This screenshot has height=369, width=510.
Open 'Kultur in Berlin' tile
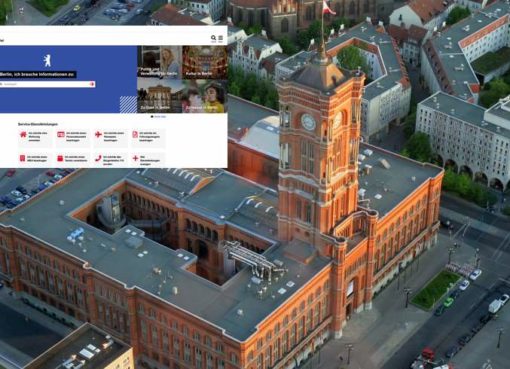(x=205, y=62)
